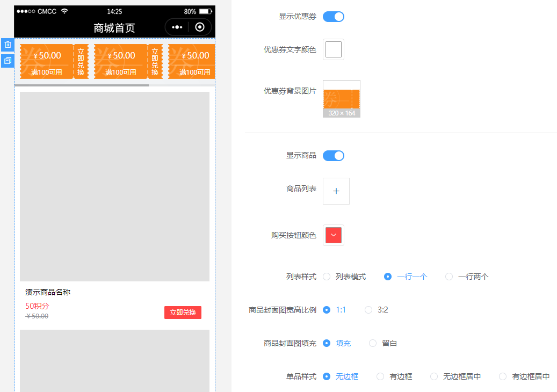Click the trash delete icon beside the preview
557x392 pixels.
(x=8, y=45)
